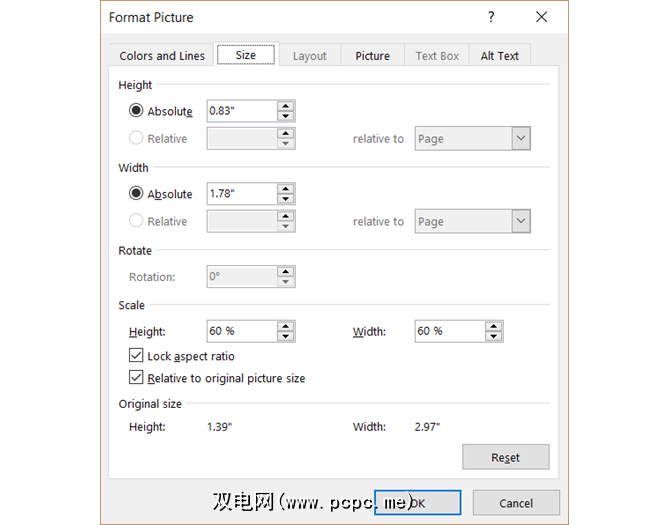The width and height of the screenshot is (670, 525).
Task: Click the absolute height input field
Action: (241, 111)
